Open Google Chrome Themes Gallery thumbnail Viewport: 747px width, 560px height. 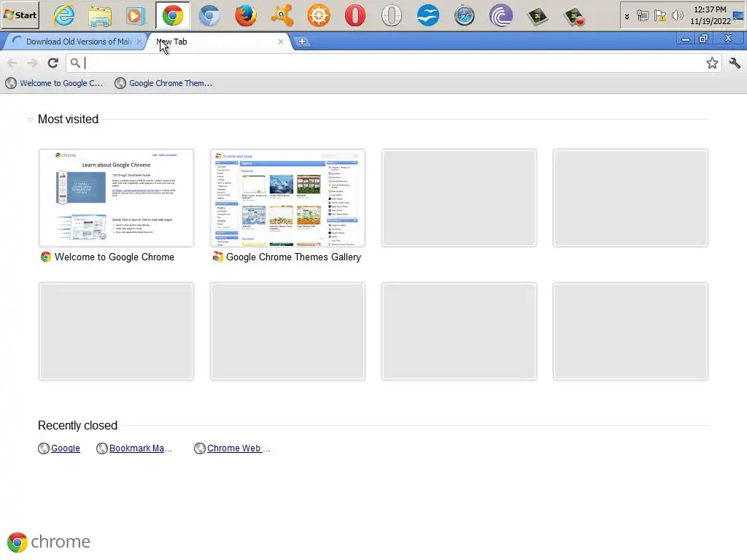287,198
